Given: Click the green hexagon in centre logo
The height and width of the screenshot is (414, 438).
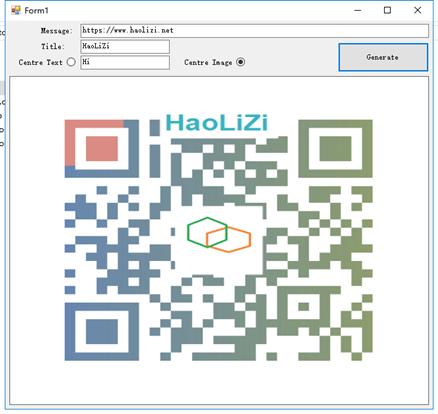Looking at the screenshot, I should [207, 232].
